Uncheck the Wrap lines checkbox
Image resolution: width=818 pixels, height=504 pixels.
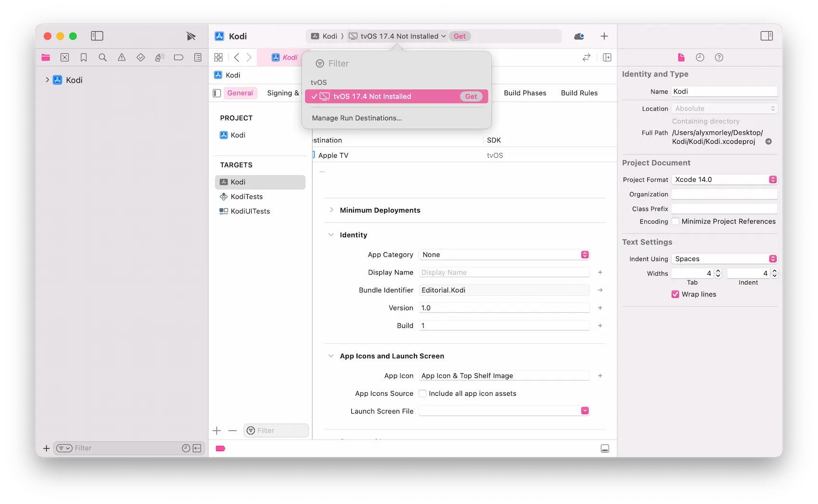click(x=676, y=294)
